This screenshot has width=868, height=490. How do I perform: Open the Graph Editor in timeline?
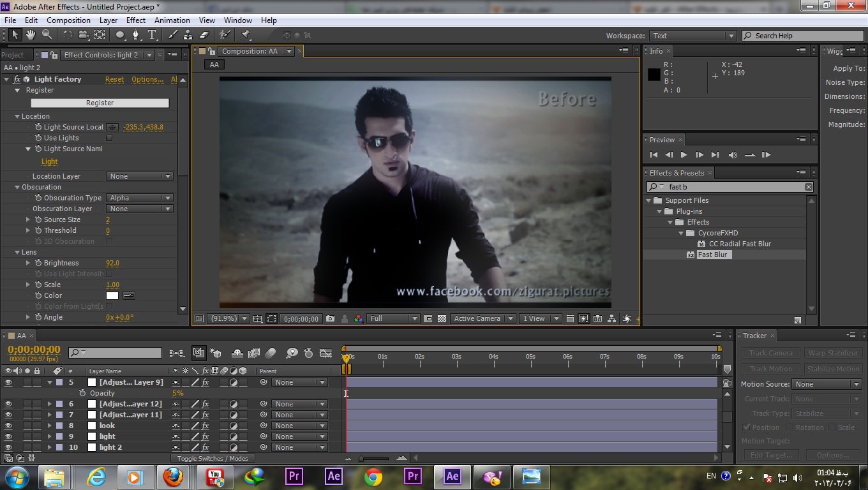point(325,353)
